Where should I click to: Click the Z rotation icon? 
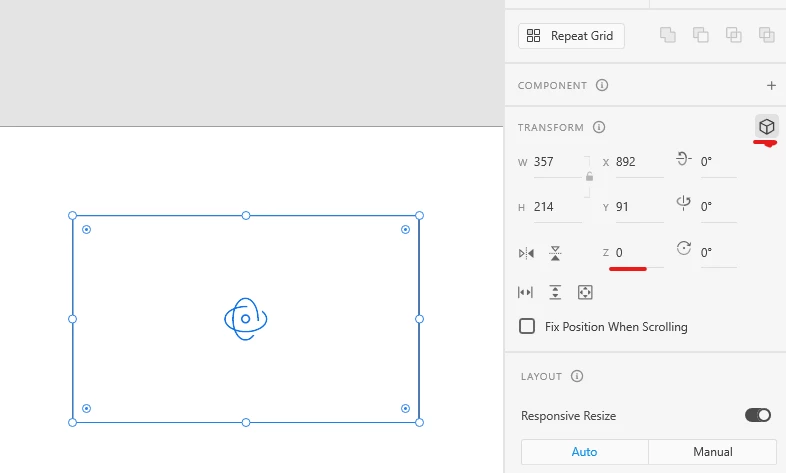tap(684, 248)
